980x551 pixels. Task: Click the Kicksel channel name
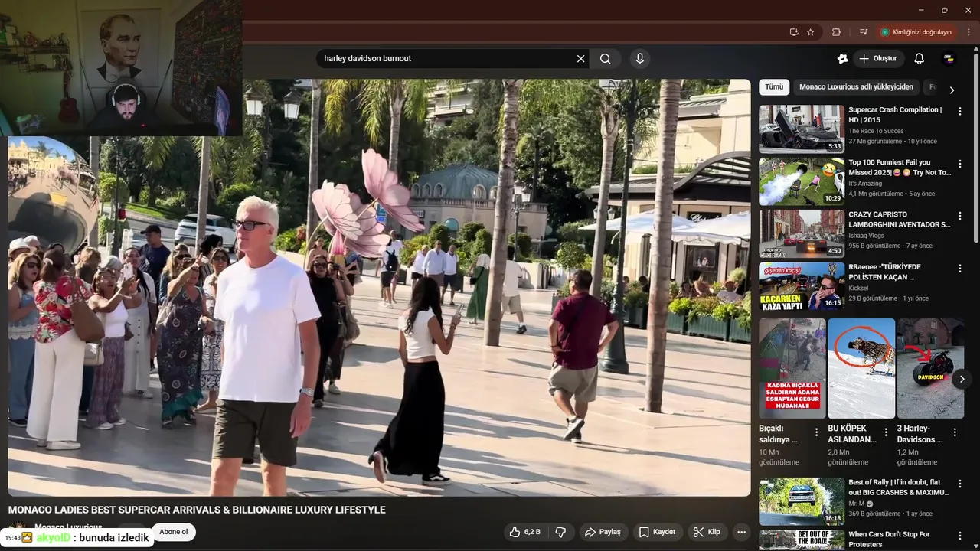coord(859,288)
